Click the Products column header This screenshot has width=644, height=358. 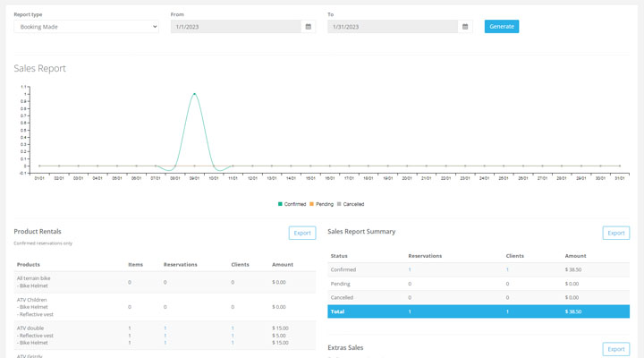point(29,264)
